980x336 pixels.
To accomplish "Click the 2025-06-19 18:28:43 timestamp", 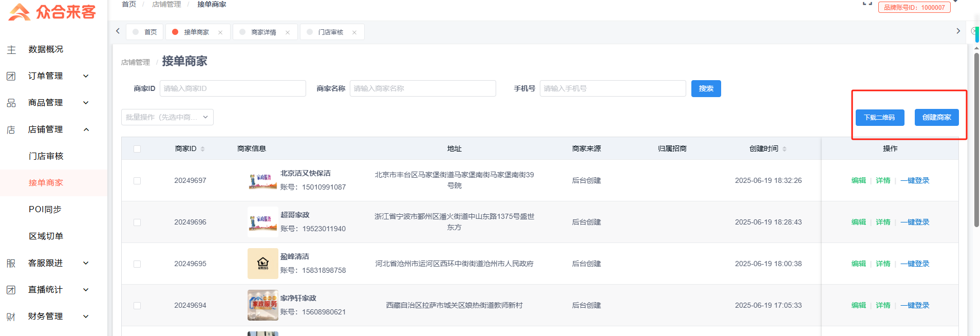I will point(768,222).
